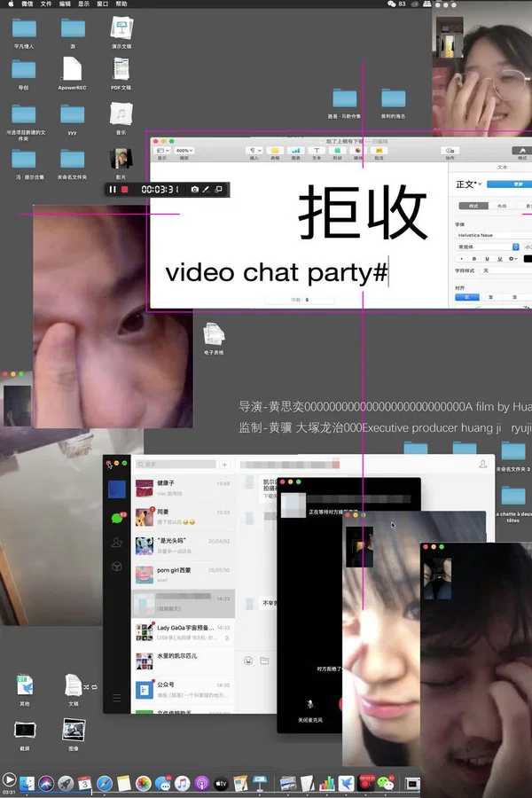Open the font weight dropdown stepper
Viewport: 532px width, 798px height.
pyautogui.click(x=515, y=246)
